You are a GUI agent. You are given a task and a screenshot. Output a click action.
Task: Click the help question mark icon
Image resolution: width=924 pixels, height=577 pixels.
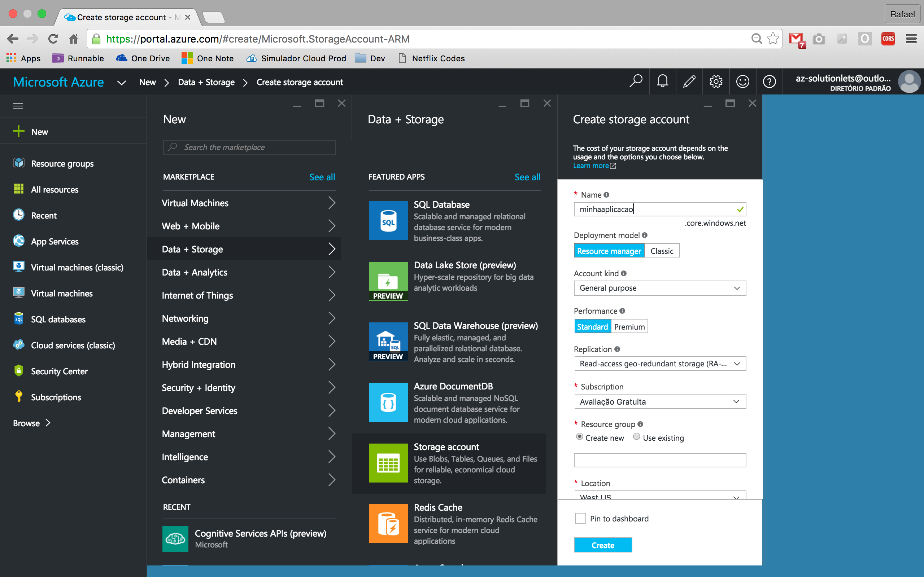click(x=769, y=81)
